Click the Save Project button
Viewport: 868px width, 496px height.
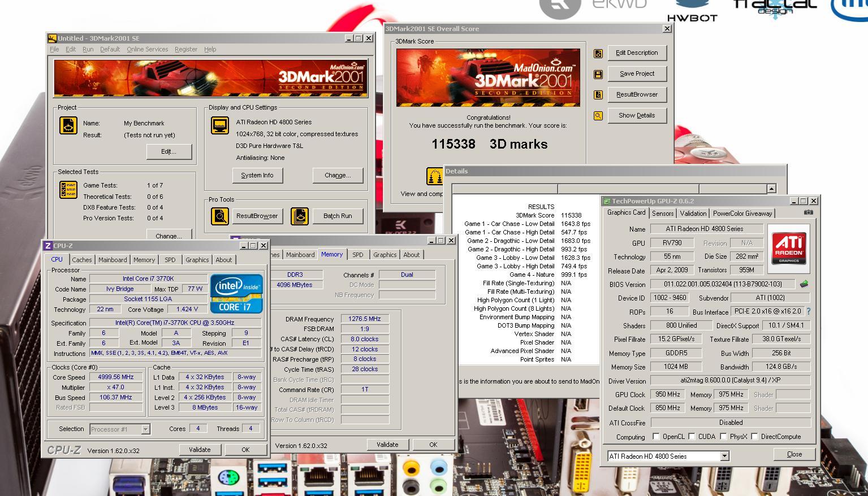tap(637, 74)
